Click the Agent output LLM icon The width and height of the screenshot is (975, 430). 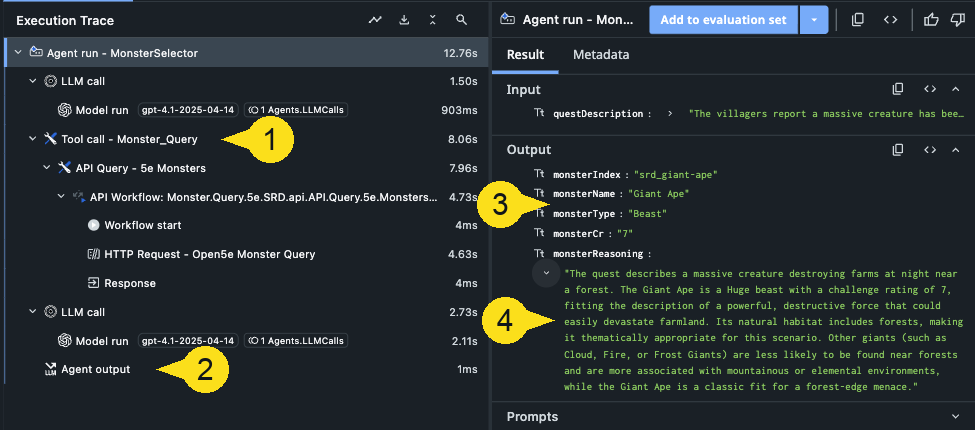[x=50, y=370]
